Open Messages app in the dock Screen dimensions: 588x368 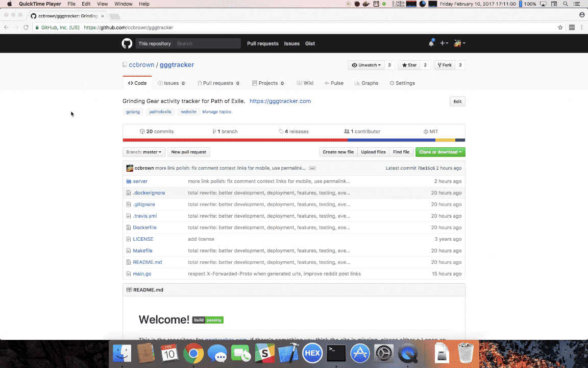[217, 353]
